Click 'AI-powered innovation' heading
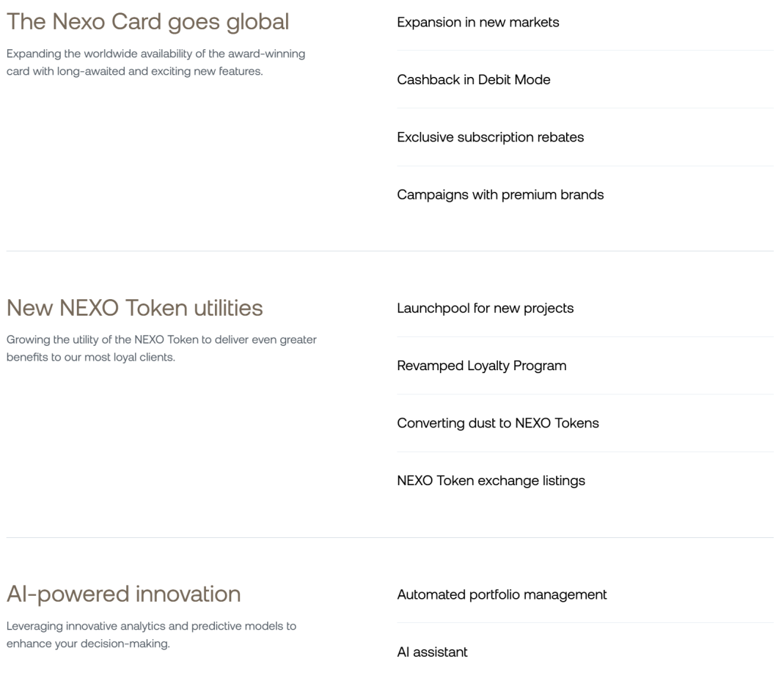The height and width of the screenshot is (700, 784). tap(123, 594)
